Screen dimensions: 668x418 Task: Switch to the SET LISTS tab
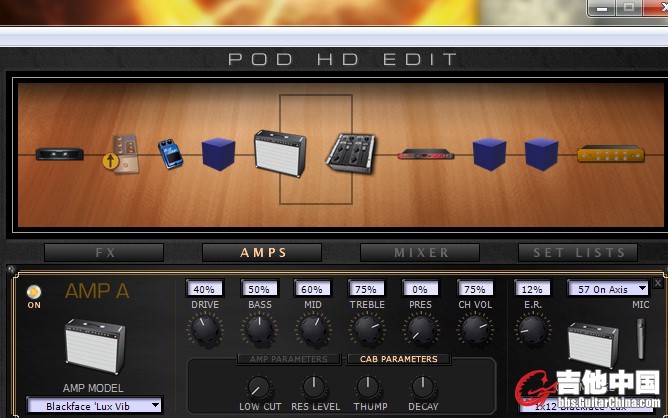pyautogui.click(x=578, y=253)
